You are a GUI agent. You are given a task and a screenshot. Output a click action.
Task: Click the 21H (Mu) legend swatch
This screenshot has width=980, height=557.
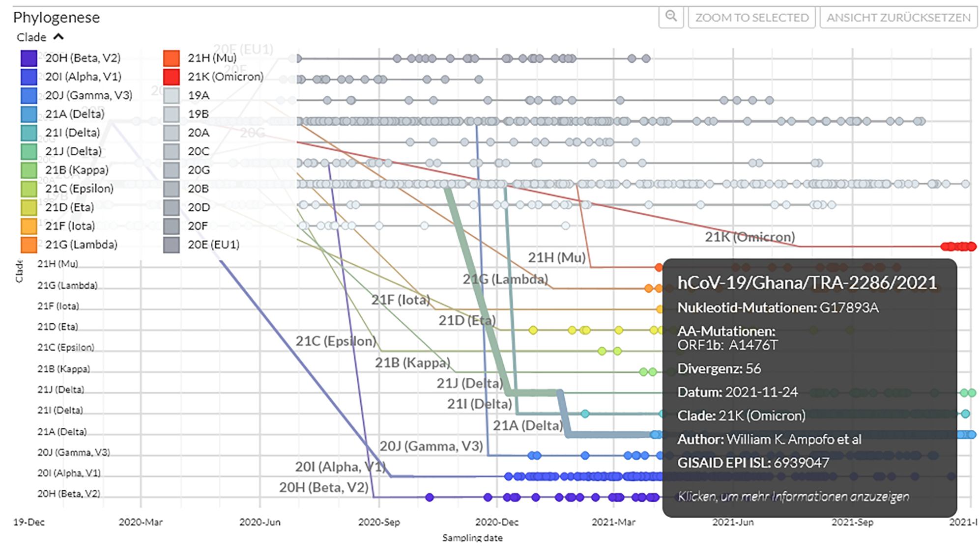click(x=171, y=58)
